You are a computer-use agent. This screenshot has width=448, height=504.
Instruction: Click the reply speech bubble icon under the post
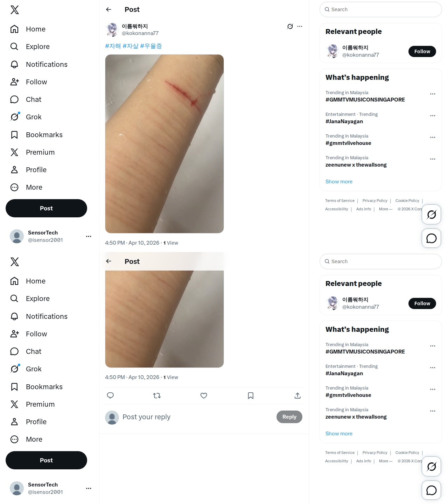pyautogui.click(x=110, y=395)
